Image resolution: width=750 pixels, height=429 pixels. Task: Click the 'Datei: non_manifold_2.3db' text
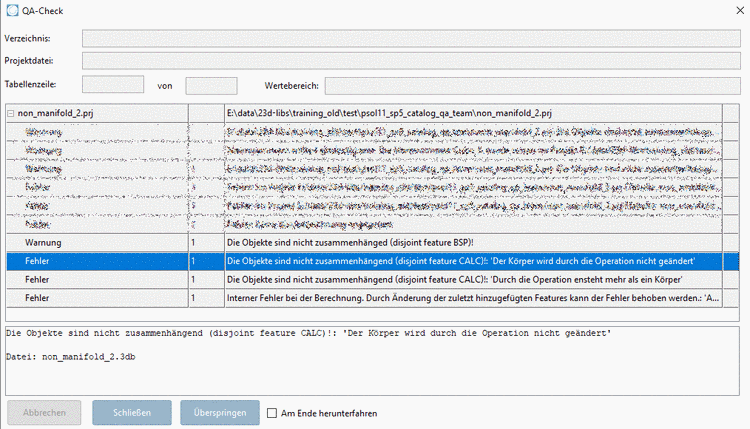pyautogui.click(x=71, y=357)
